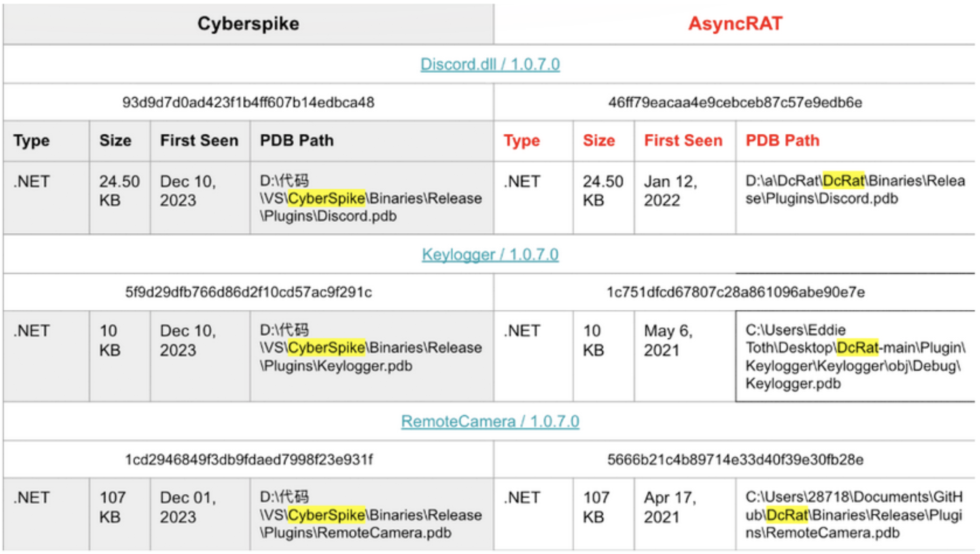Click the red Size header
The image size is (980, 554).
coord(598,140)
